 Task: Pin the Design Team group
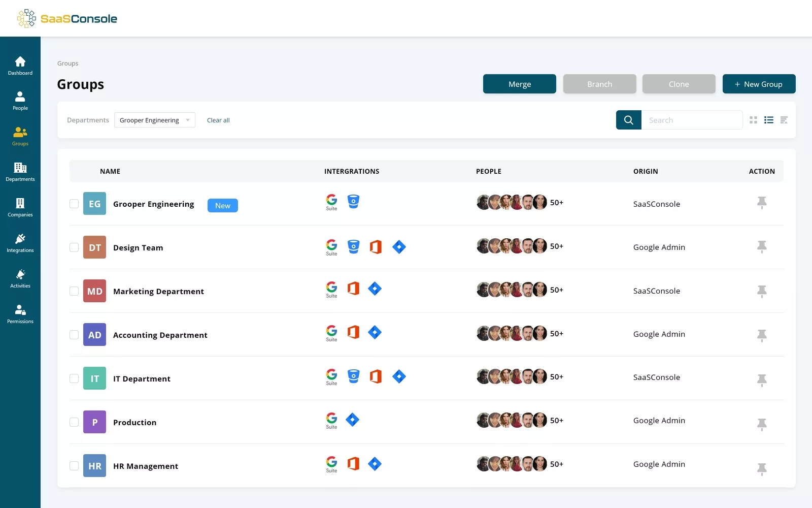[761, 247]
